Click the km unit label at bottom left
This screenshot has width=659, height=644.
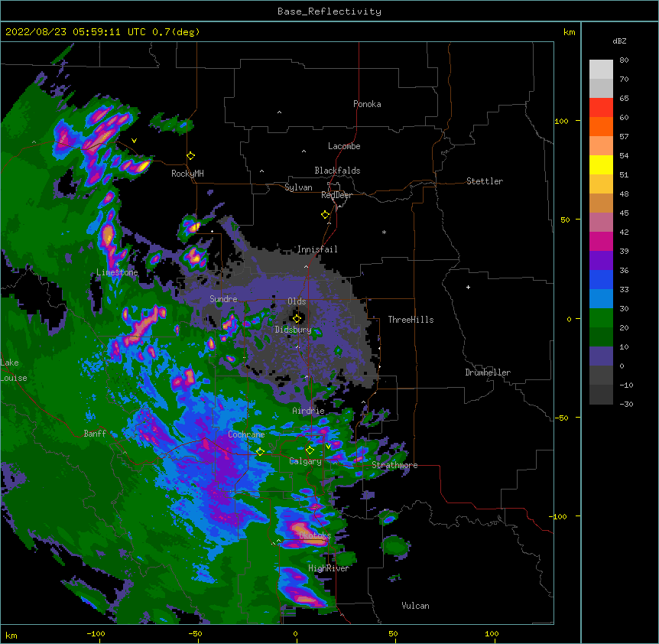point(11,635)
